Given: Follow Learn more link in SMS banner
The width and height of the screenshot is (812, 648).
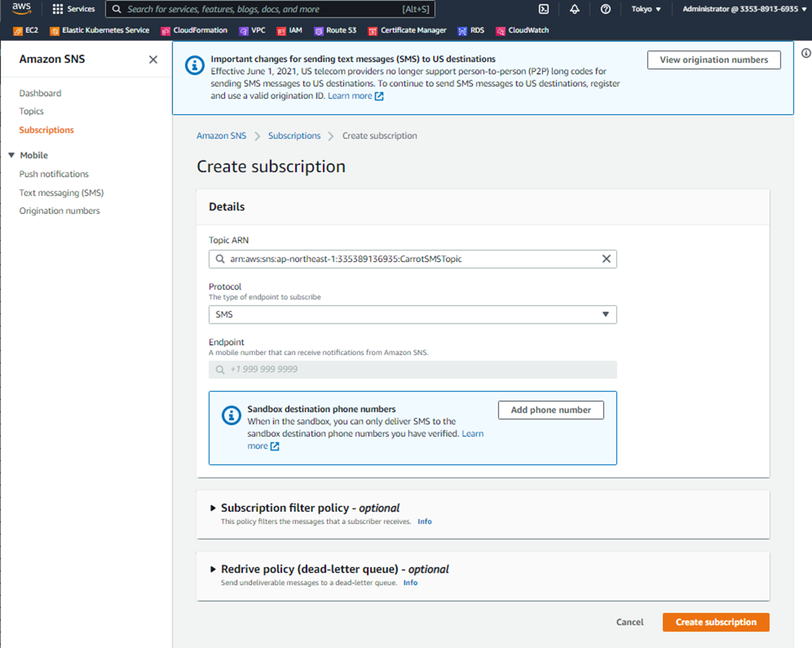Looking at the screenshot, I should pyautogui.click(x=355, y=96).
